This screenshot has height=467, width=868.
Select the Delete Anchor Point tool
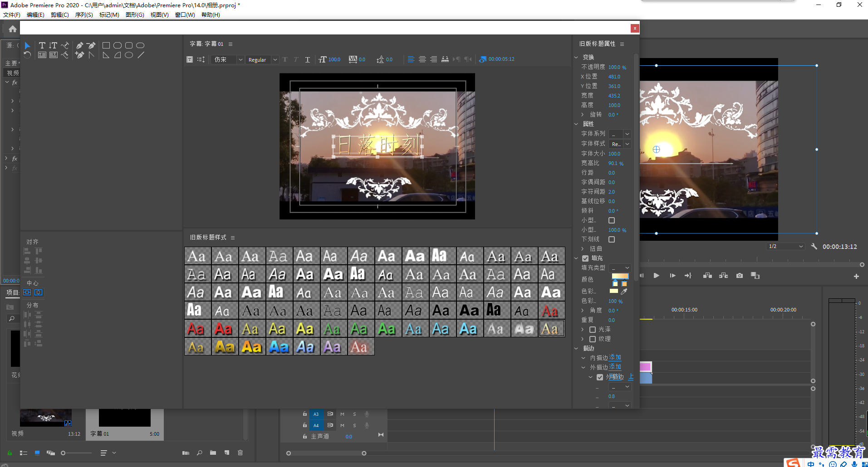tap(91, 45)
